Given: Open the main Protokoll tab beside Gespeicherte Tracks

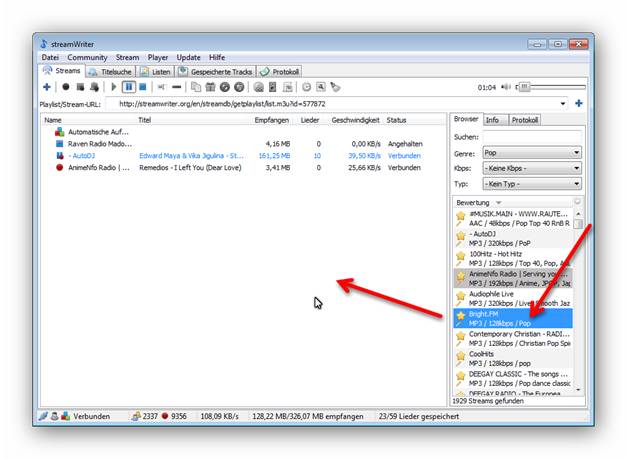Looking at the screenshot, I should [280, 72].
